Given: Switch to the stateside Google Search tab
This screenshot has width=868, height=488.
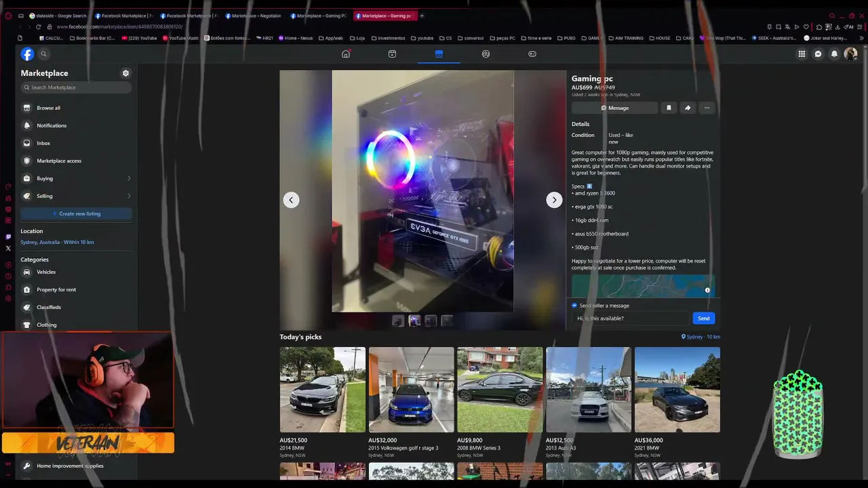Looking at the screenshot, I should click(x=58, y=16).
